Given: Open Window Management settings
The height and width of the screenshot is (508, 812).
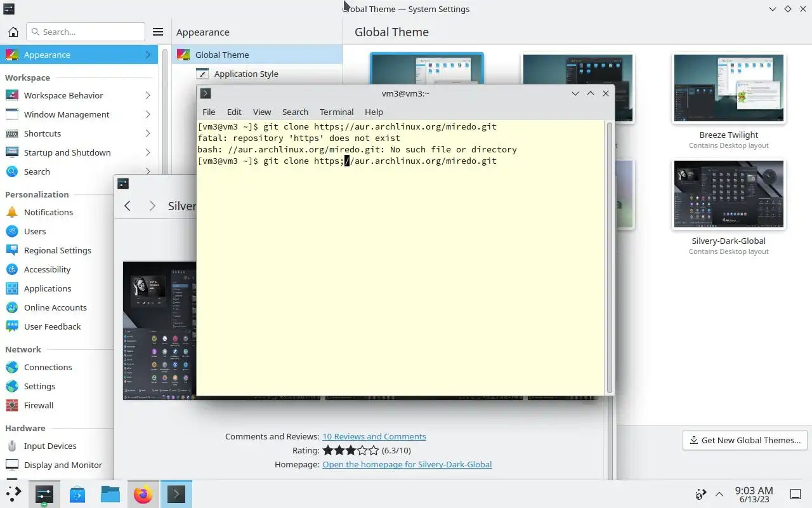Looking at the screenshot, I should [79, 114].
